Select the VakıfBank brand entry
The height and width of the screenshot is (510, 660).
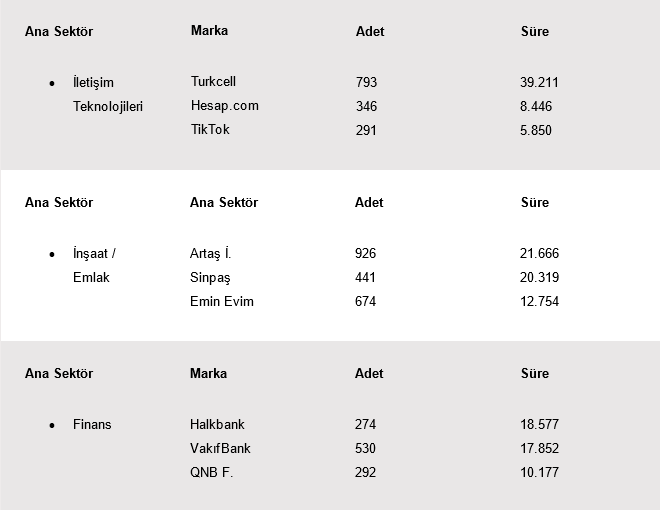tap(219, 449)
